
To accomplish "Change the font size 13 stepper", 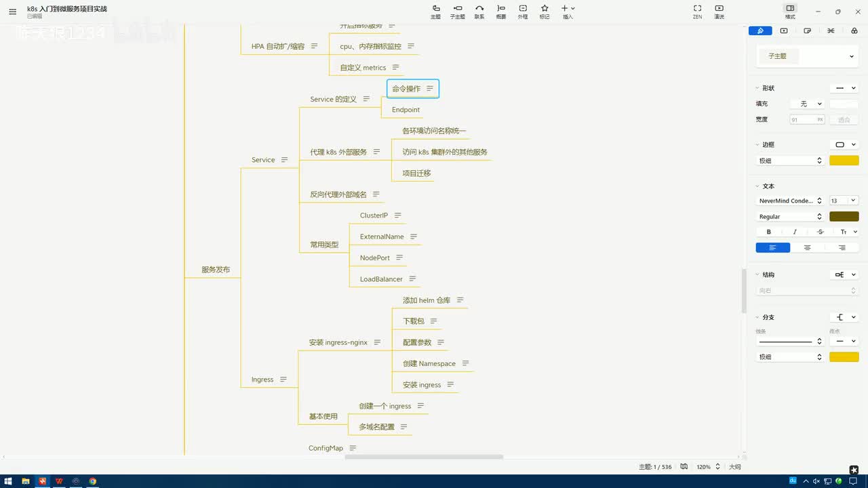I will click(844, 201).
